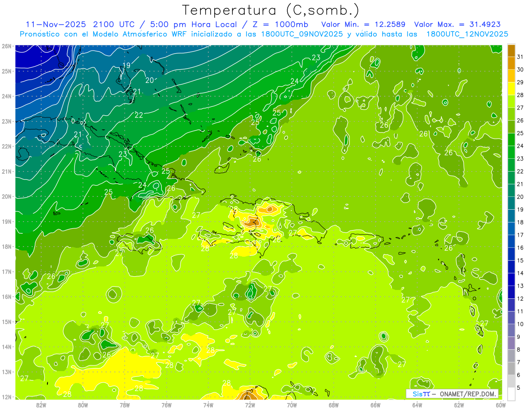This screenshot has height=411, width=532.
Task: Click the latitude axis label '23N'
Action: 6,121
